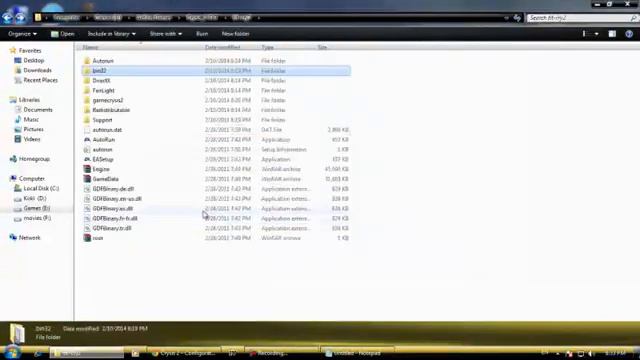Open the Pictures library
Image resolution: width=640 pixels, height=360 pixels.
coord(33,129)
